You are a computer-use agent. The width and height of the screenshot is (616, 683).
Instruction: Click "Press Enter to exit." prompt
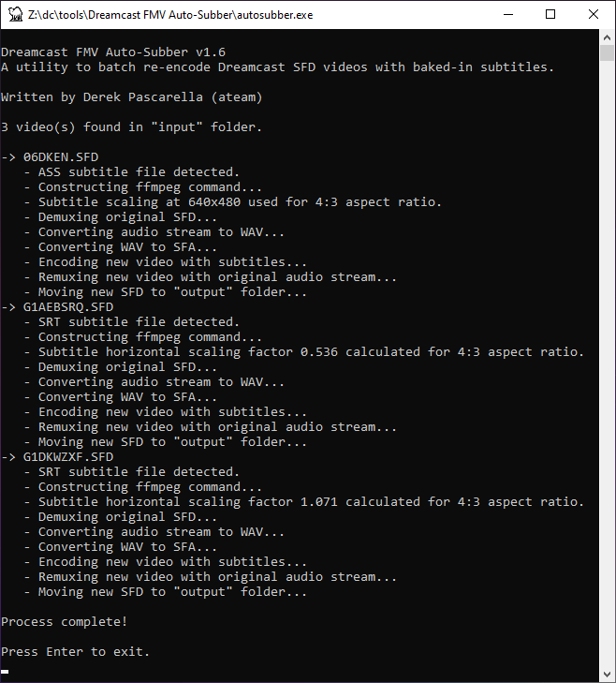point(75,652)
